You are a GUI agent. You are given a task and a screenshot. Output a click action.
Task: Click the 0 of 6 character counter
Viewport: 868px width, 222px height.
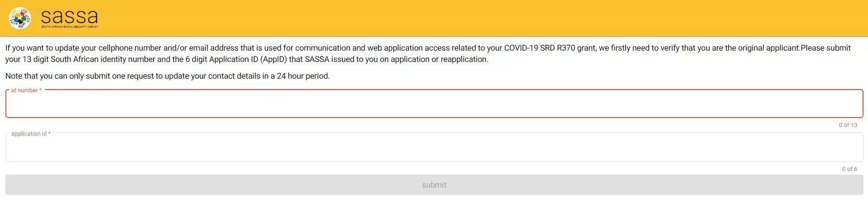(x=849, y=169)
